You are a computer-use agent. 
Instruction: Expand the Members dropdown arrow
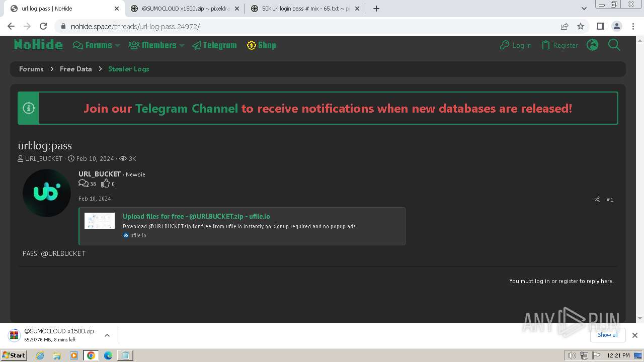click(182, 45)
